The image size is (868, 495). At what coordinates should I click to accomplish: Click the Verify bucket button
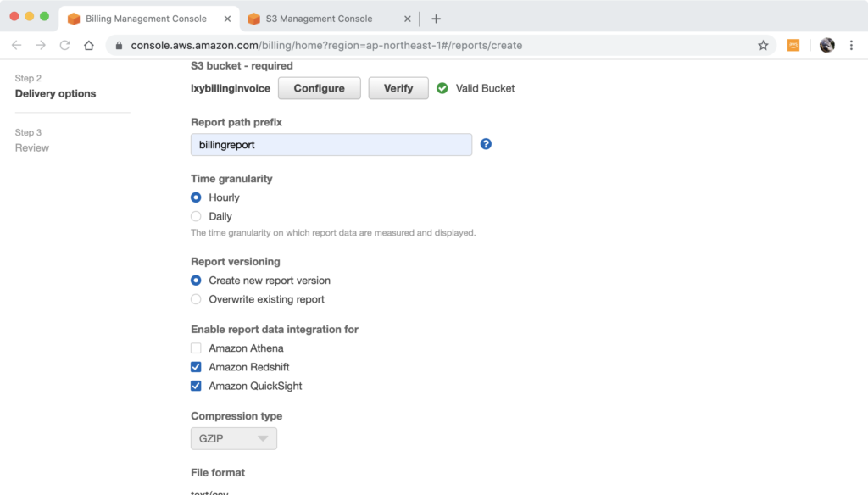click(398, 88)
